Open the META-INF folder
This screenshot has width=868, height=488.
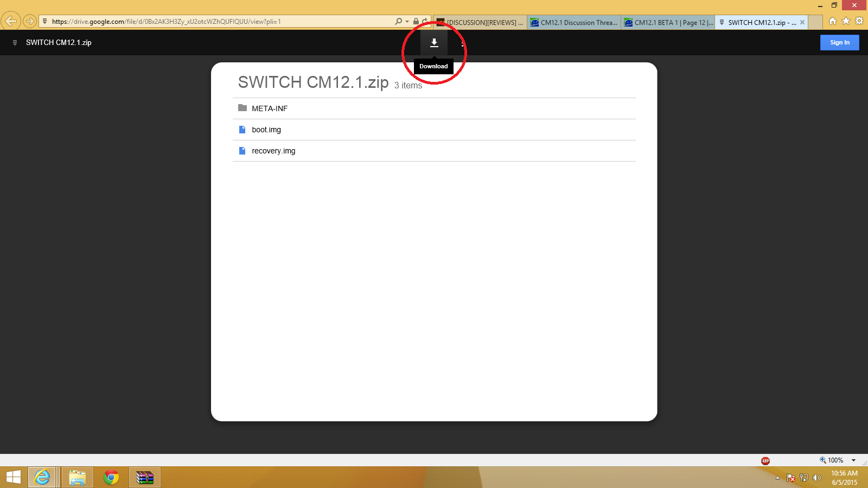click(x=270, y=108)
